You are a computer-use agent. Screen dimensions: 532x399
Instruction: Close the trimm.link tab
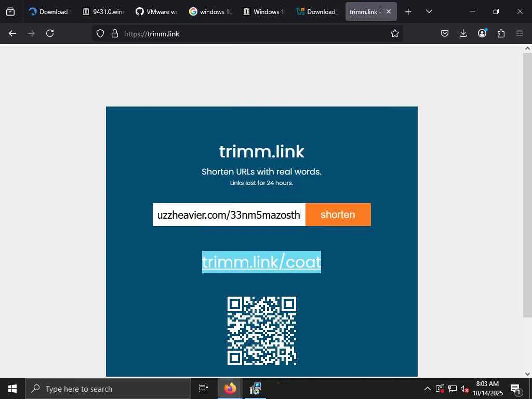389,11
